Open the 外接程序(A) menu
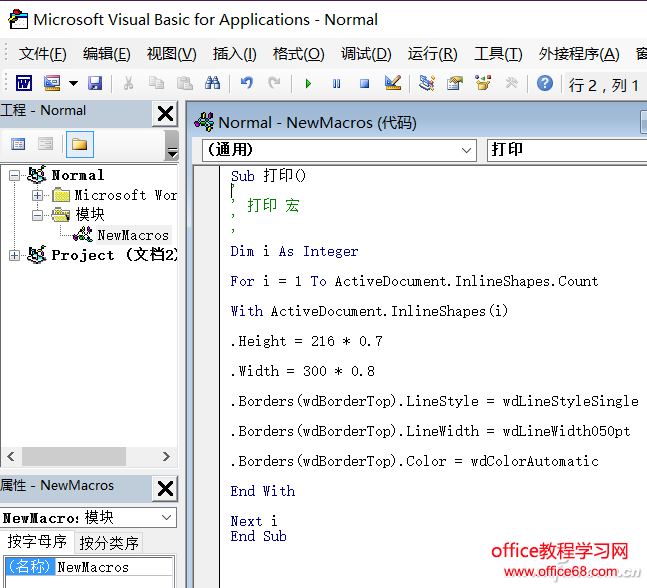The height and width of the screenshot is (588, 647). [x=579, y=54]
